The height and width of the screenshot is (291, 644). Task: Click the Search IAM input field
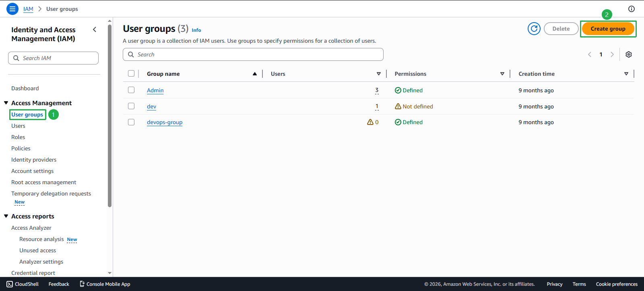[x=53, y=58]
